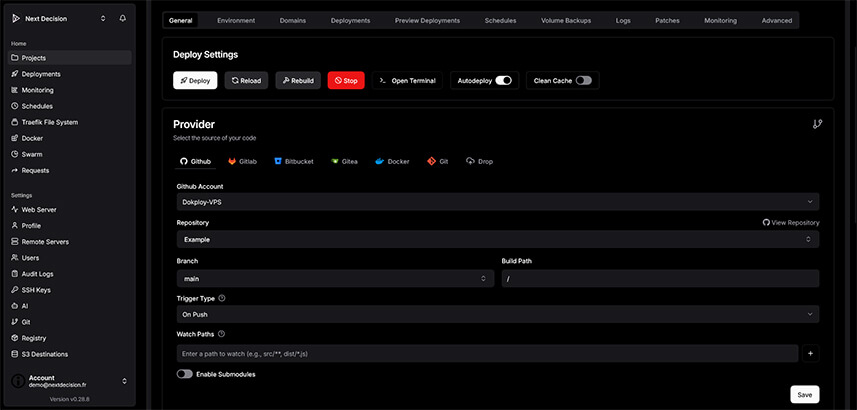The height and width of the screenshot is (410, 857).
Task: Select the Git provider tab
Action: coord(438,161)
